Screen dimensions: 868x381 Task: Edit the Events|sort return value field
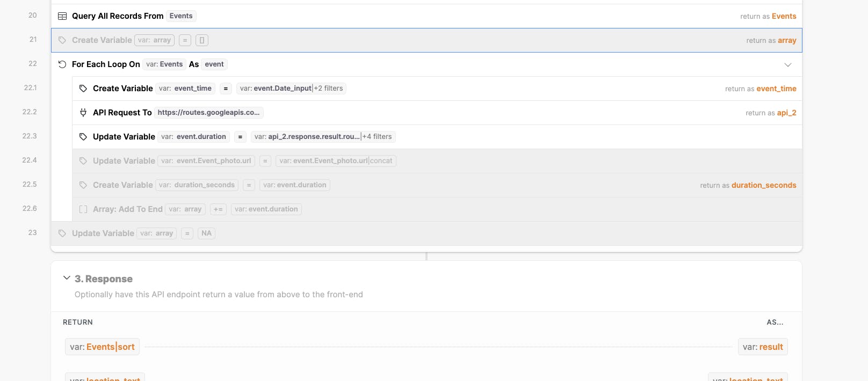(102, 347)
